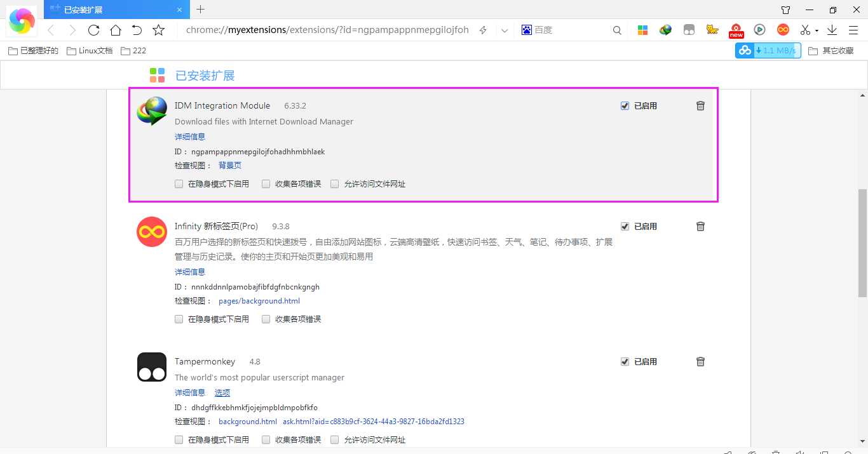Open the home page
Viewport: 868px width, 454px height.
115,30
